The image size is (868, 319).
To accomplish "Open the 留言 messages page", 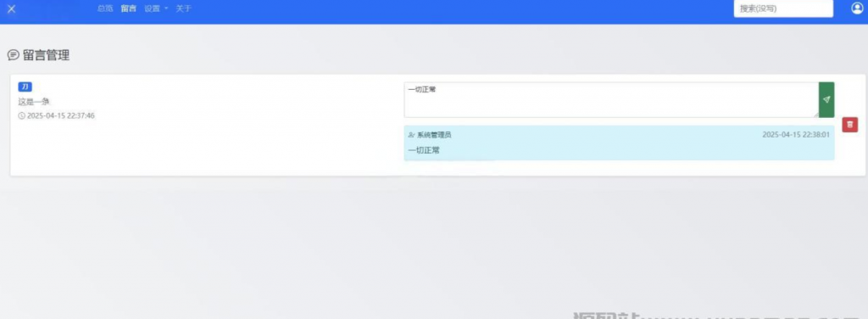I will 129,8.
